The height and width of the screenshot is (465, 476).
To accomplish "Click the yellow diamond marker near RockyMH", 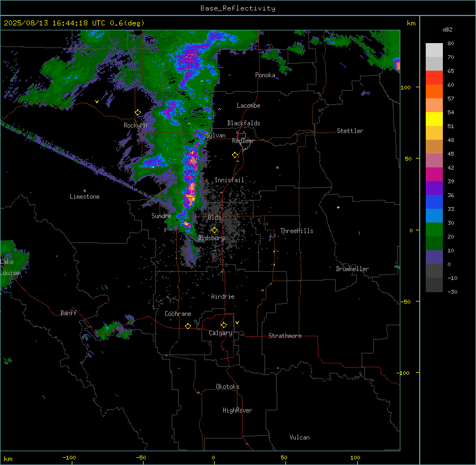I will [x=138, y=113].
